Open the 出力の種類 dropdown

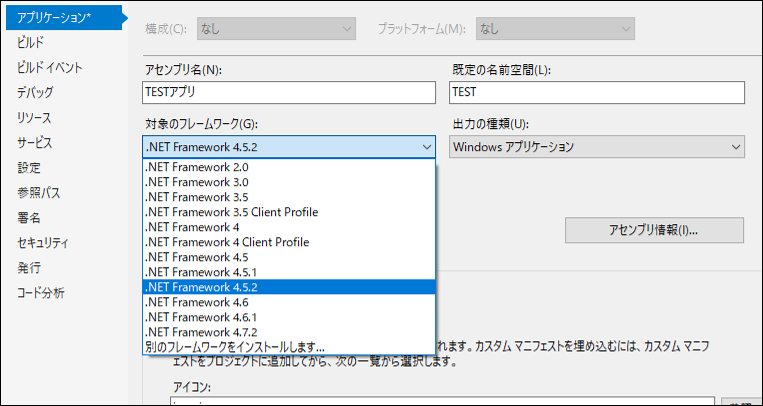pyautogui.click(x=597, y=147)
